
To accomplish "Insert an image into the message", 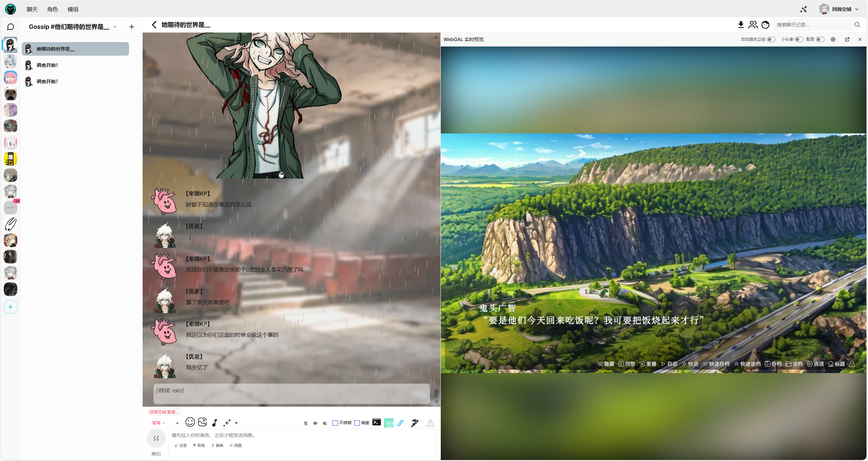I will coord(202,422).
